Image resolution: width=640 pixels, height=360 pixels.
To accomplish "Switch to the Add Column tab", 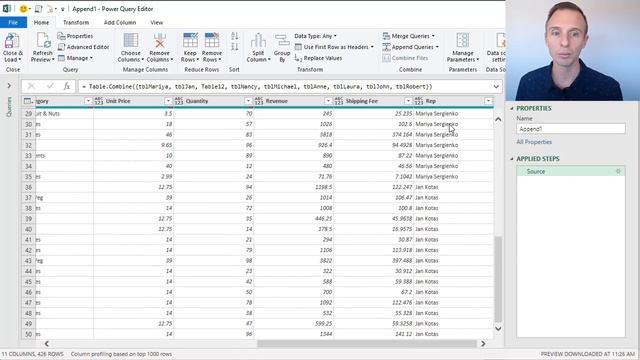I will [x=120, y=22].
